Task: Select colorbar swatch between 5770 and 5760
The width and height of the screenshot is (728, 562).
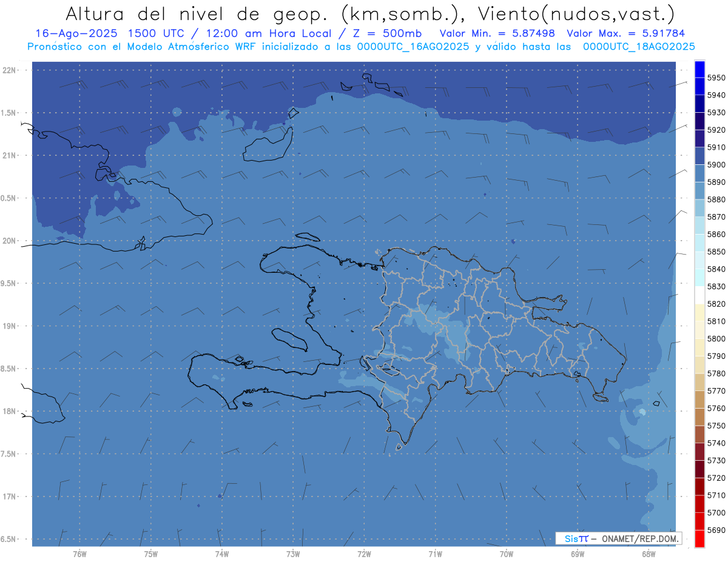Action: [x=699, y=400]
